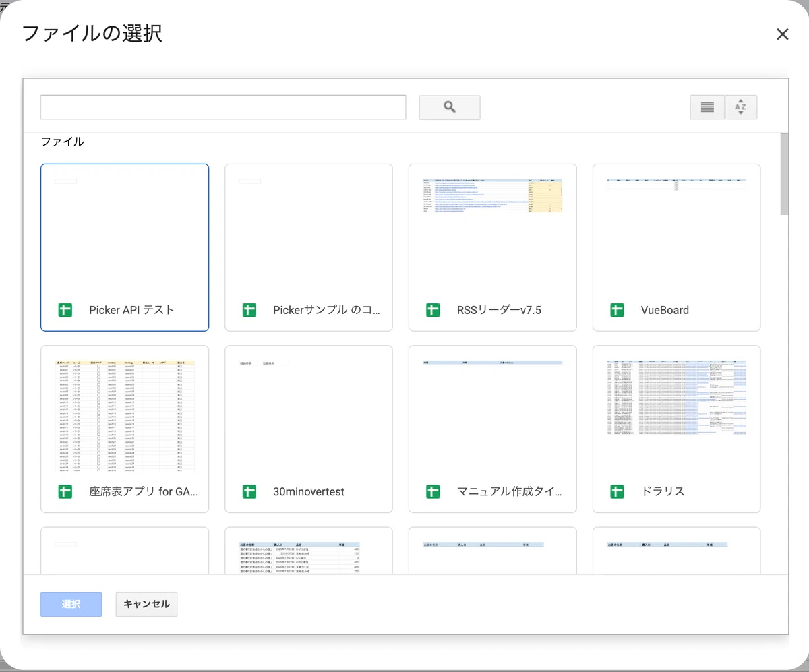Viewport: 809px width, 672px height.
Task: Click the Picker API テスト preview thumbnail
Action: (125, 235)
